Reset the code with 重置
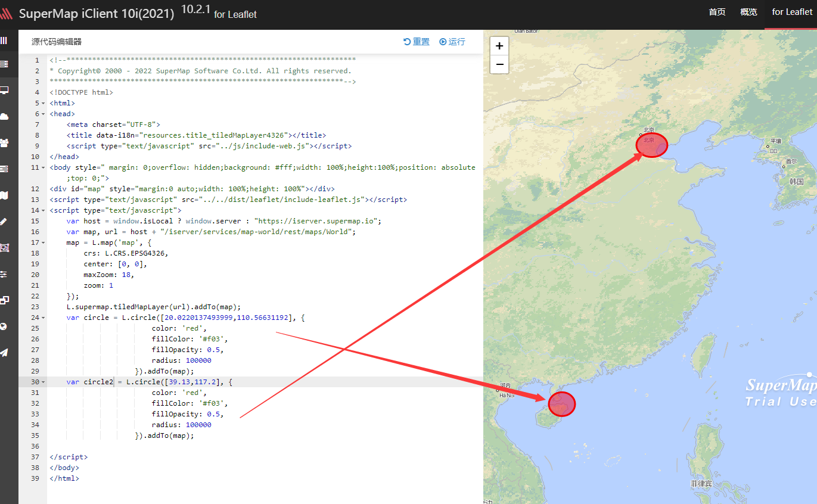This screenshot has height=504, width=817. (417, 42)
